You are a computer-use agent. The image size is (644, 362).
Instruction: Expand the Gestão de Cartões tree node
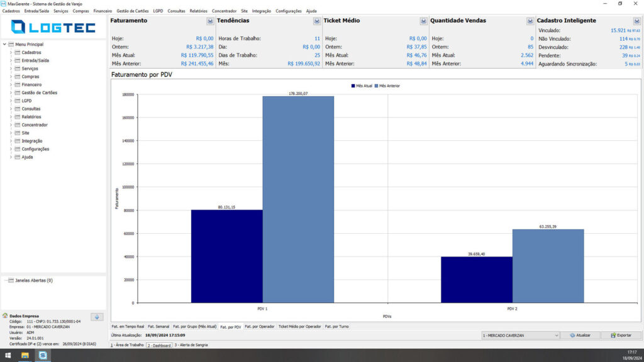pyautogui.click(x=11, y=93)
